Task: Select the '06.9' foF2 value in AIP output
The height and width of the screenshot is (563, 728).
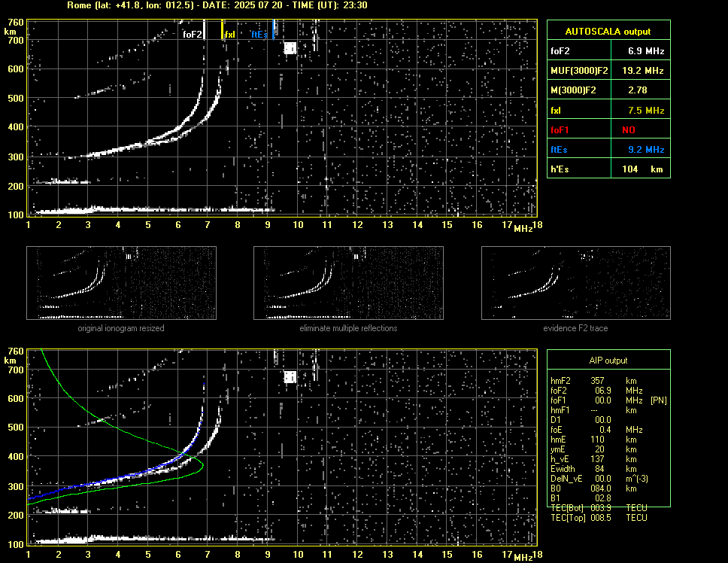Action: 603,391
